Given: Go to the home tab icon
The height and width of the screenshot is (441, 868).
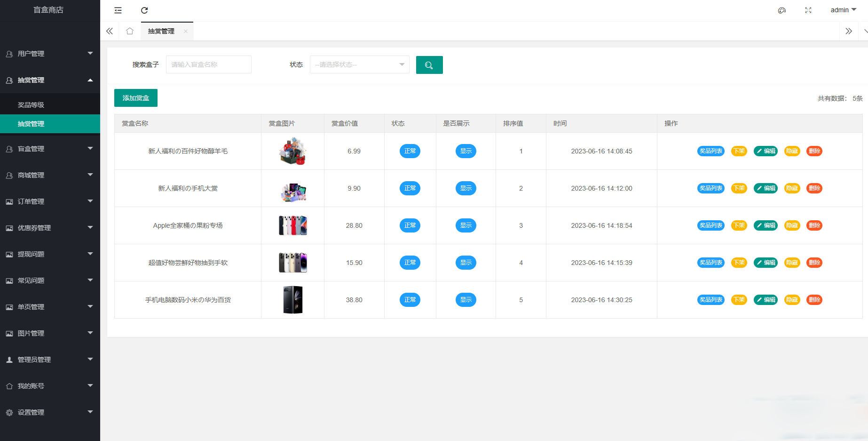Looking at the screenshot, I should [130, 31].
